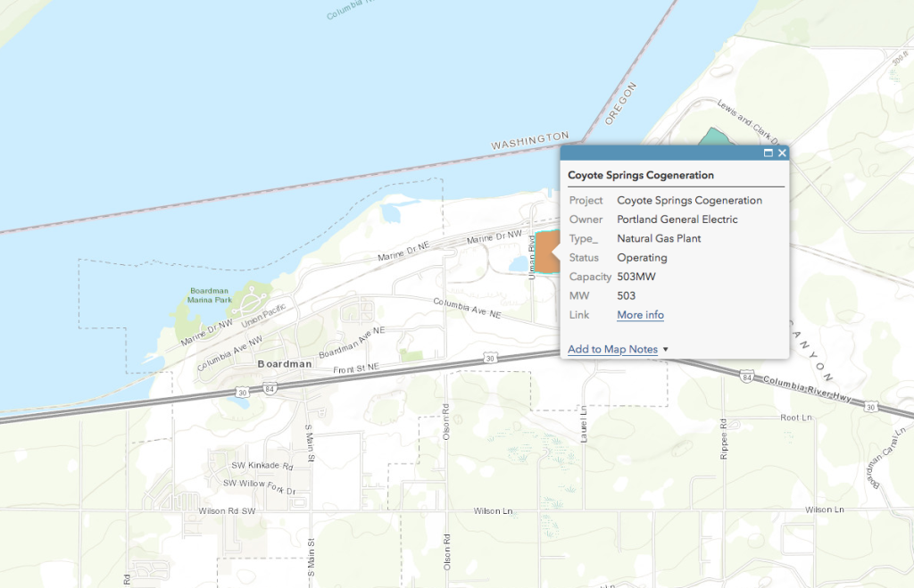Expand the Add to Map Notes dropdown arrow
This screenshot has width=914, height=588.
666,350
